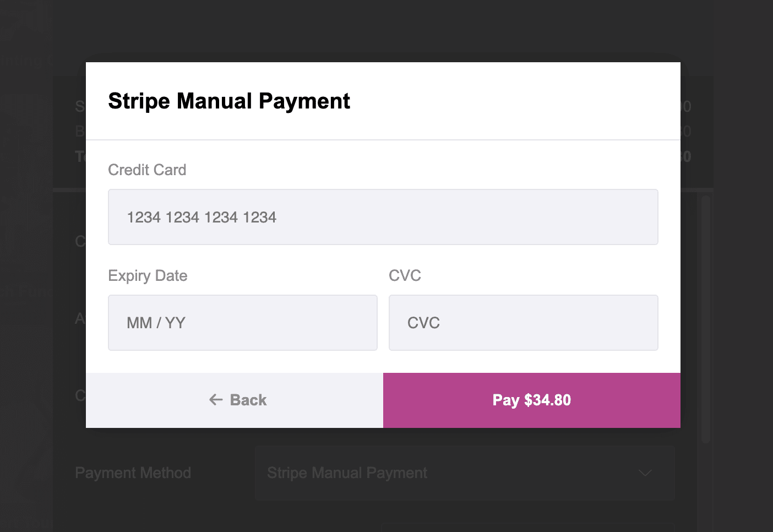
Task: Click the 1234 card number placeholder text
Action: tap(202, 217)
